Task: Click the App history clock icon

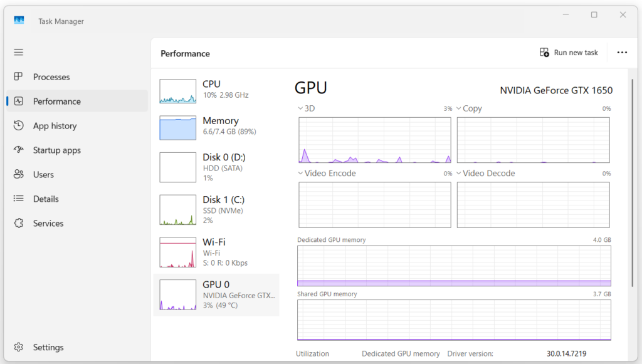Action: (x=18, y=125)
